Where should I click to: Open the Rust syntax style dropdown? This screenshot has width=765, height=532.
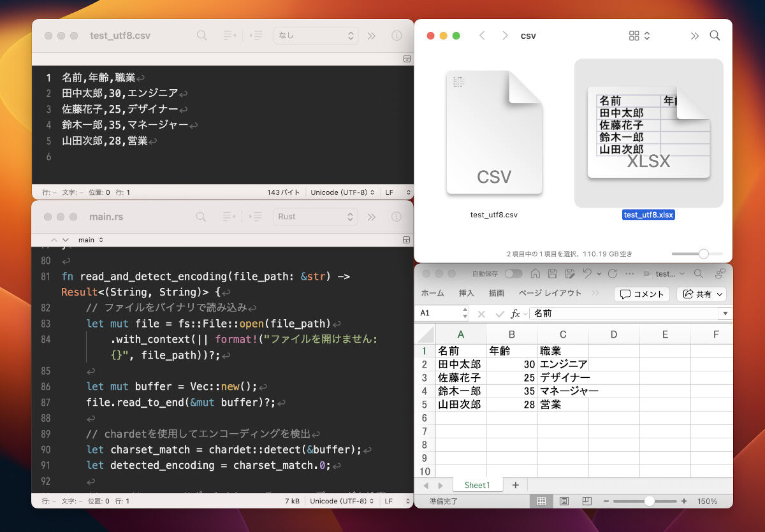click(316, 217)
